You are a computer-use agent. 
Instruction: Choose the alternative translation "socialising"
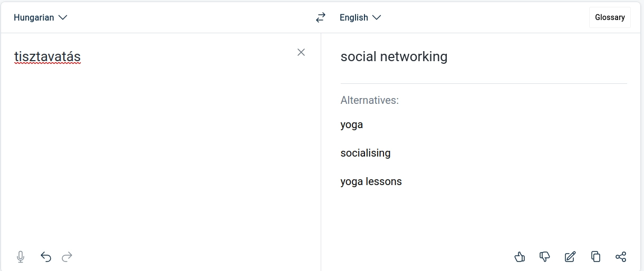(366, 153)
